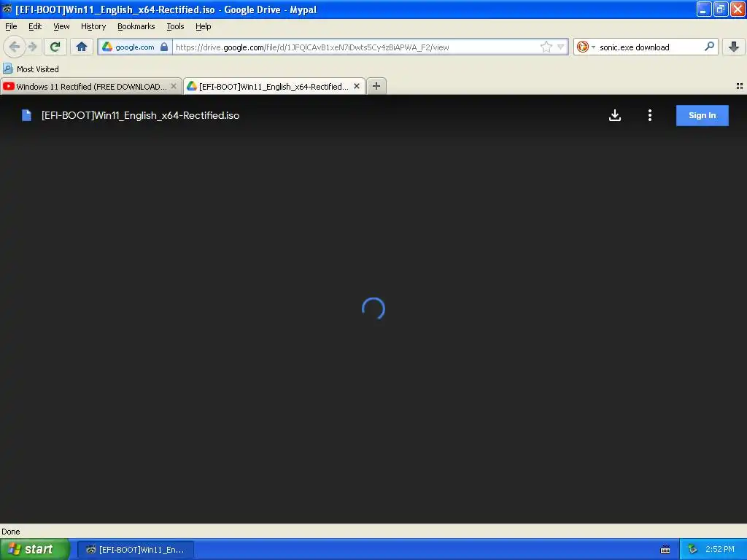
Task: Click the safely remove hardware tray icon
Action: tap(692, 550)
